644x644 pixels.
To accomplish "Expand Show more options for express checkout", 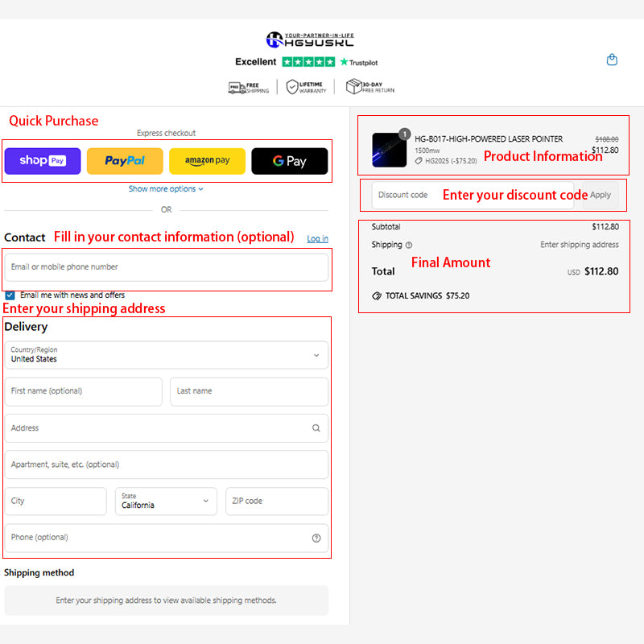I will click(x=166, y=189).
